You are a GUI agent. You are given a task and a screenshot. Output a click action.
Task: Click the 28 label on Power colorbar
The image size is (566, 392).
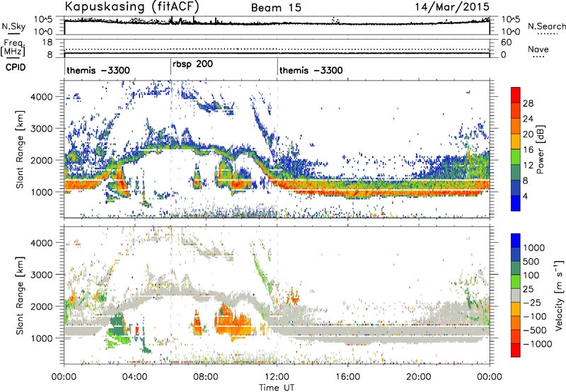pos(528,103)
